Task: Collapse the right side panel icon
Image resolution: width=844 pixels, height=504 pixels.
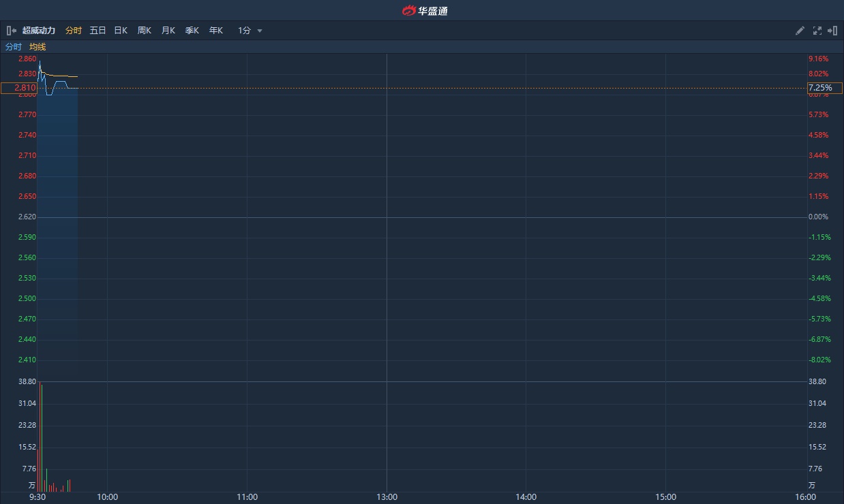Action: tap(832, 31)
